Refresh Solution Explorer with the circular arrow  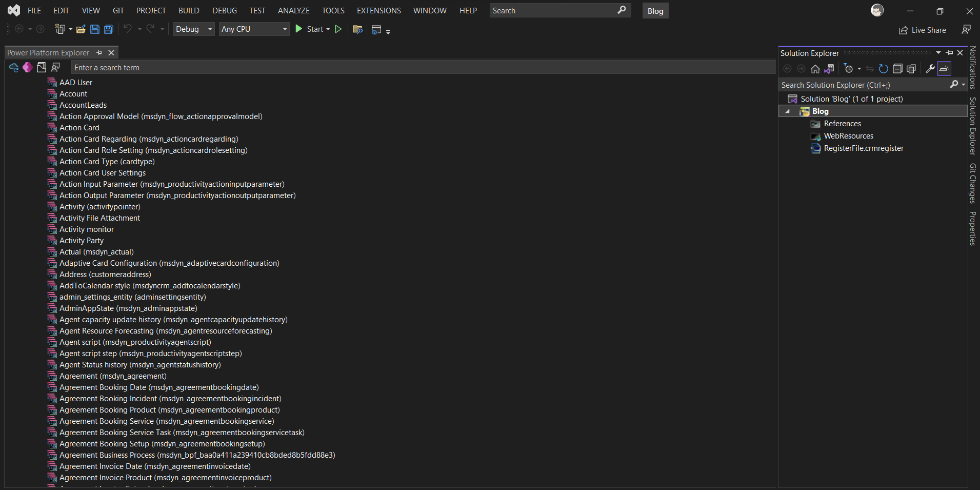click(883, 69)
